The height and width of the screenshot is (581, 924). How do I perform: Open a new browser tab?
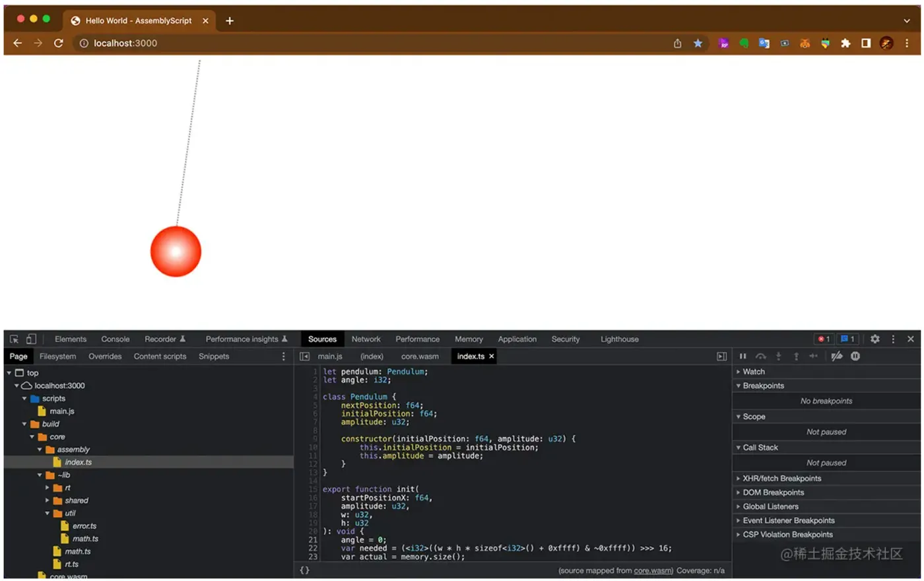[230, 20]
